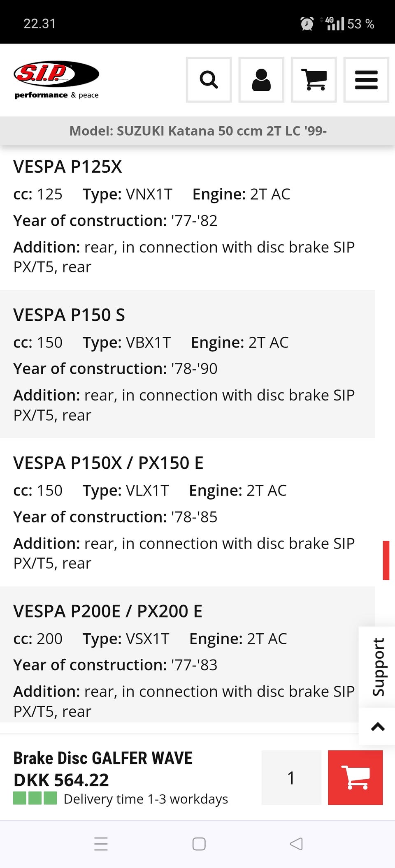Add Brake Disc GALFER WAVE to cart
The width and height of the screenshot is (395, 868).
[355, 777]
